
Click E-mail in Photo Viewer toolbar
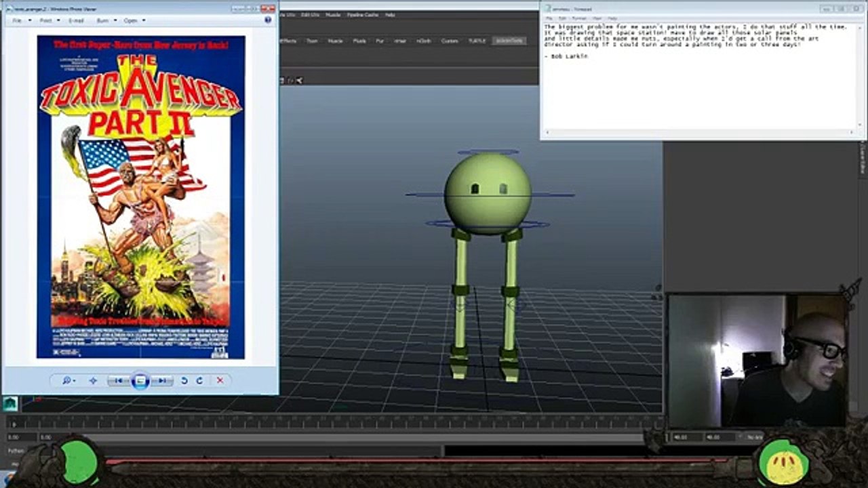tap(76, 20)
